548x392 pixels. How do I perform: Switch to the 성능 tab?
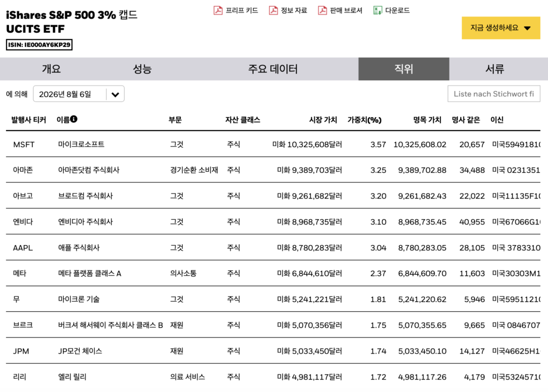pyautogui.click(x=142, y=69)
